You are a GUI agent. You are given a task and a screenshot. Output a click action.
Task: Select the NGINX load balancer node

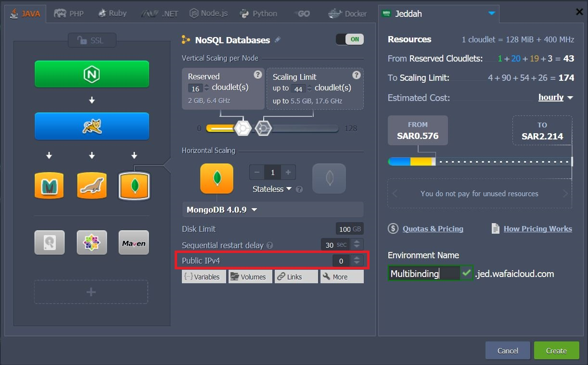pos(91,74)
